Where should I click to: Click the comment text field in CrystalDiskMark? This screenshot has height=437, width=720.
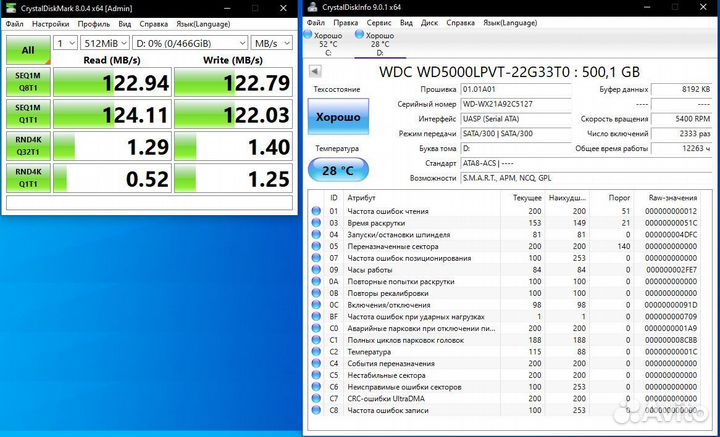click(x=149, y=202)
